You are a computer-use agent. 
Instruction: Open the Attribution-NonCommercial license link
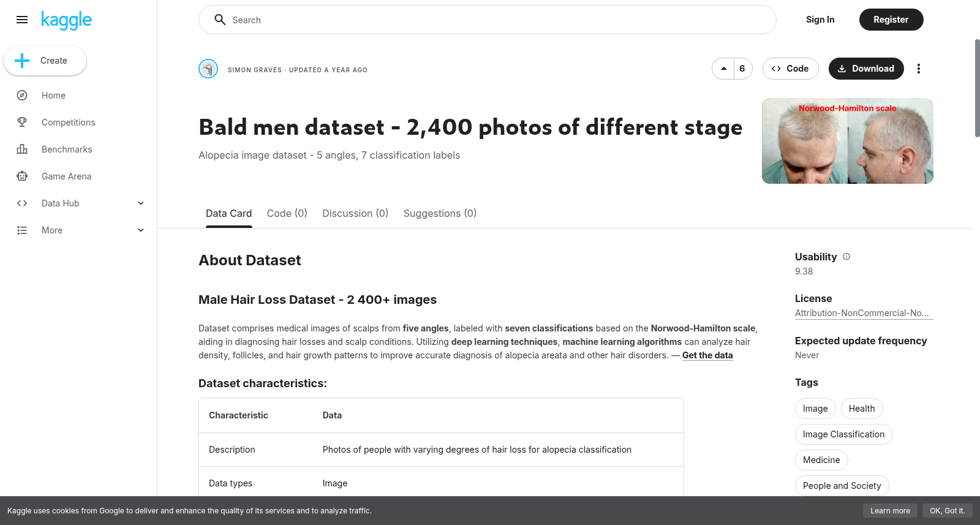(x=864, y=313)
